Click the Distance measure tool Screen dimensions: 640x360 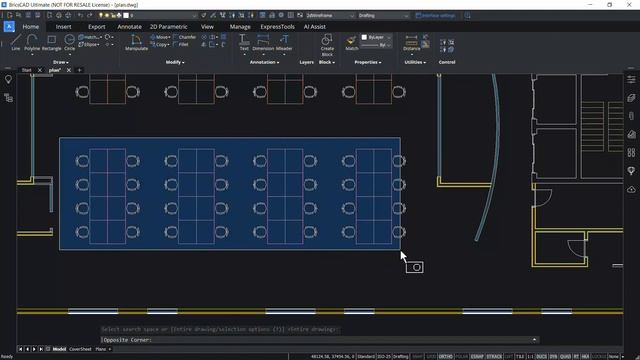coord(411,42)
